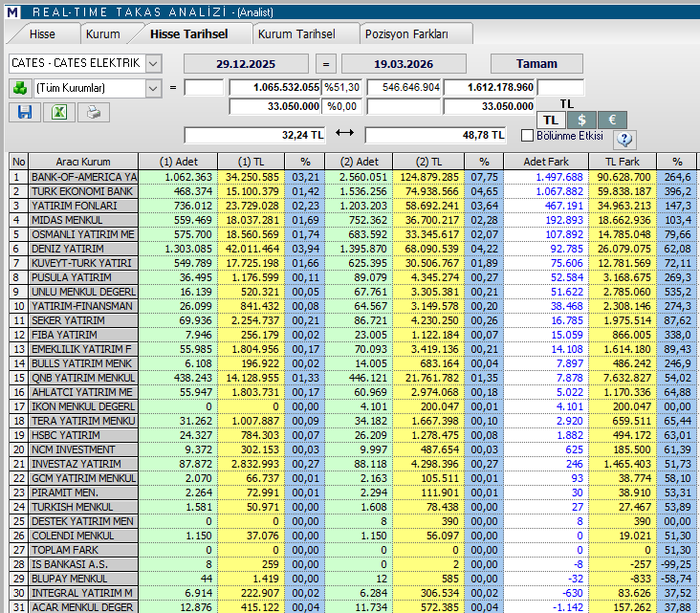Select KUVEYT-TURK YATIRI row
The image size is (700, 613).
353,263
